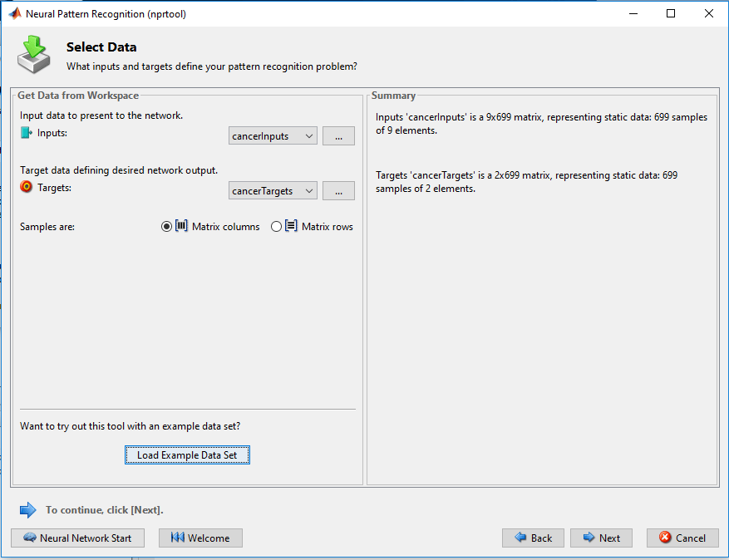The height and width of the screenshot is (560, 729).
Task: Click the red Targets bullseye icon
Action: pyautogui.click(x=27, y=187)
